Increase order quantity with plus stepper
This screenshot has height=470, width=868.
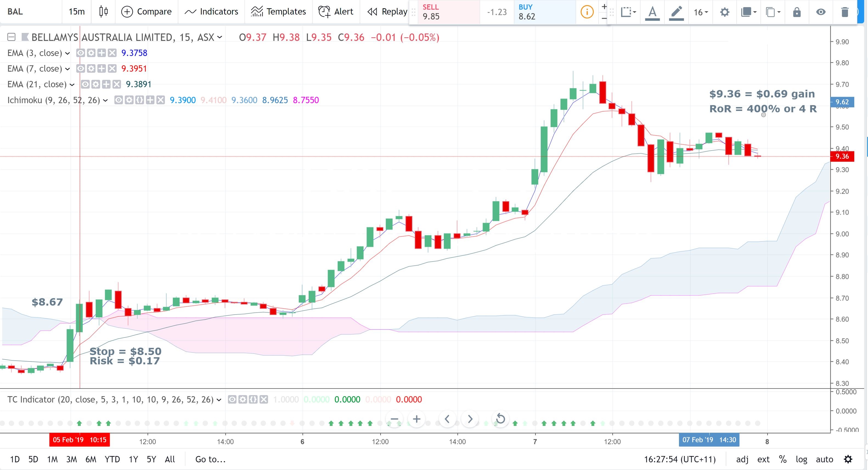pos(604,6)
